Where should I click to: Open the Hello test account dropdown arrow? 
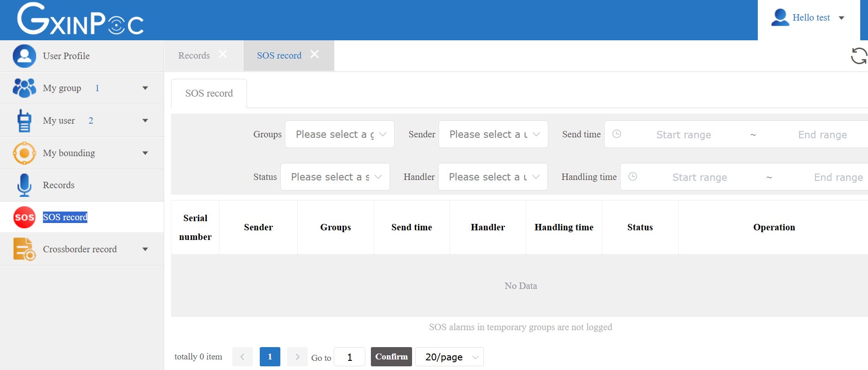841,18
